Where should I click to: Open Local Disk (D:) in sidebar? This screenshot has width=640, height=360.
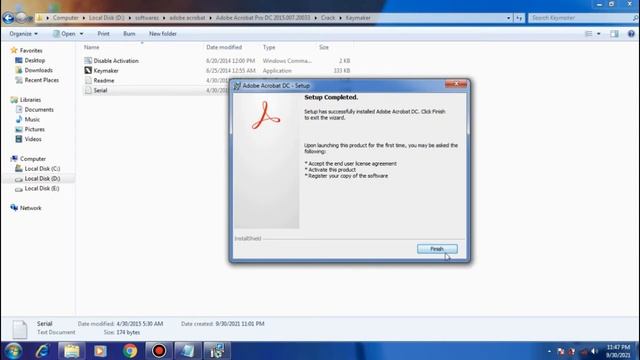(42, 178)
